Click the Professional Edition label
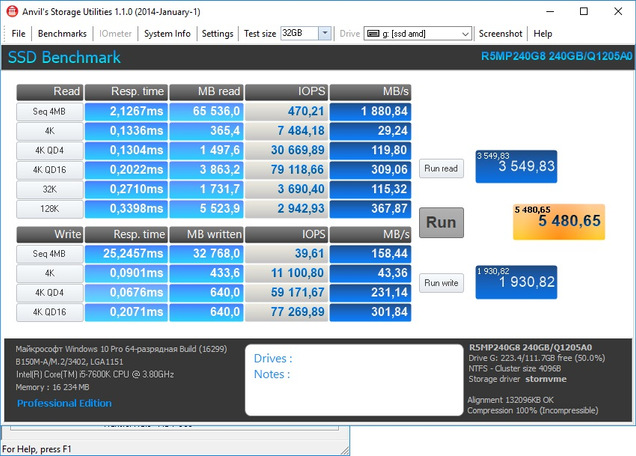The width and height of the screenshot is (636, 456). click(x=64, y=403)
